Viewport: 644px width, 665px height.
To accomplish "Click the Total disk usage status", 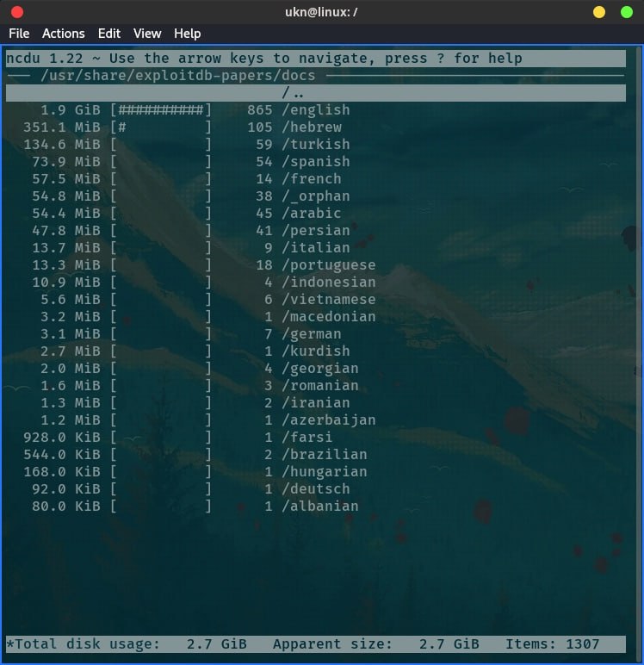I will click(x=127, y=643).
